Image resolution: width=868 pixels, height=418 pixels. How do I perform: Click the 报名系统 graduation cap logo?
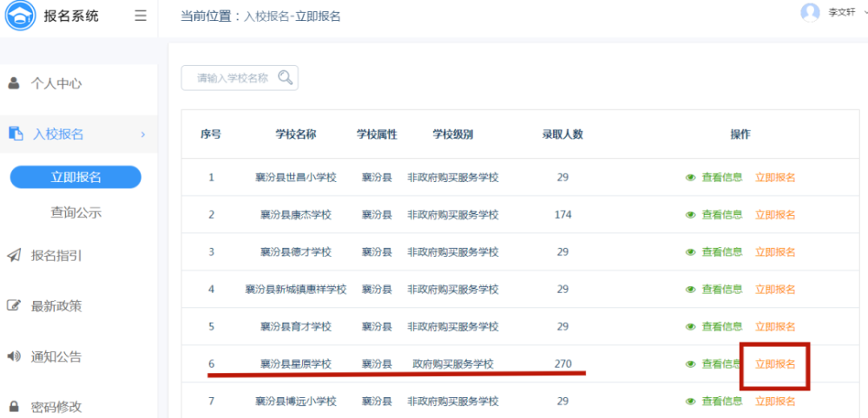tap(20, 16)
